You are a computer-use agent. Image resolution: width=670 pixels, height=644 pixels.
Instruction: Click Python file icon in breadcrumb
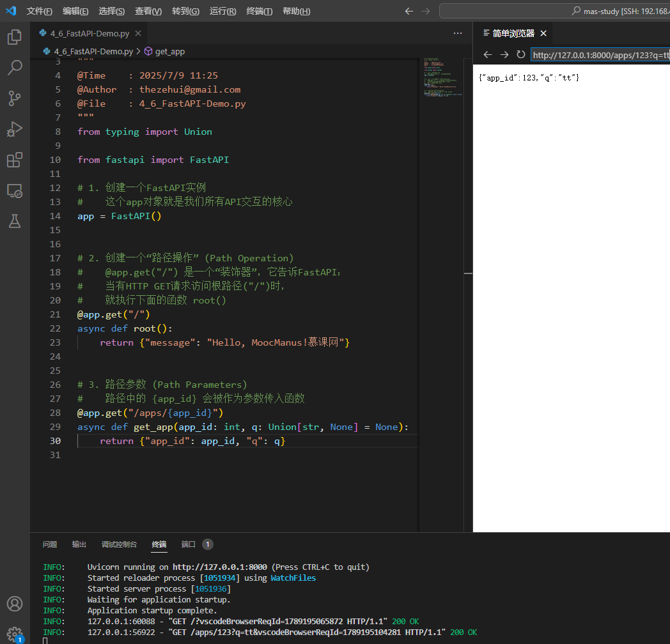pyautogui.click(x=47, y=51)
